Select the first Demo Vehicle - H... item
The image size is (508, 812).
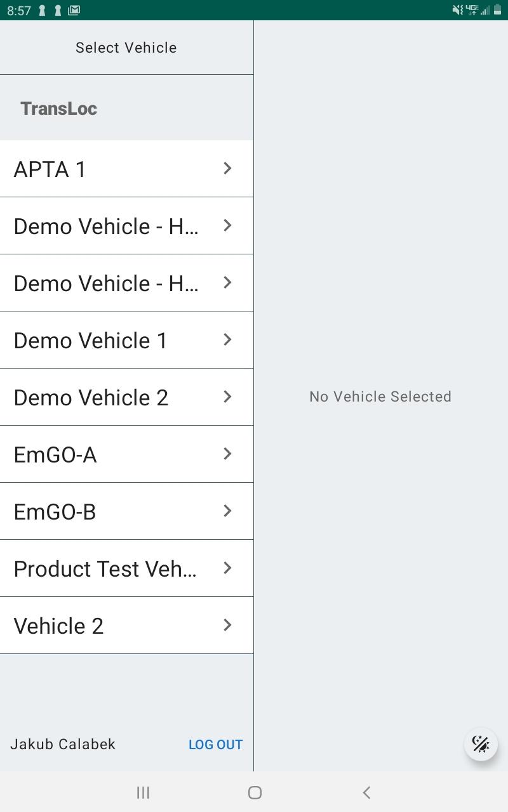point(126,226)
